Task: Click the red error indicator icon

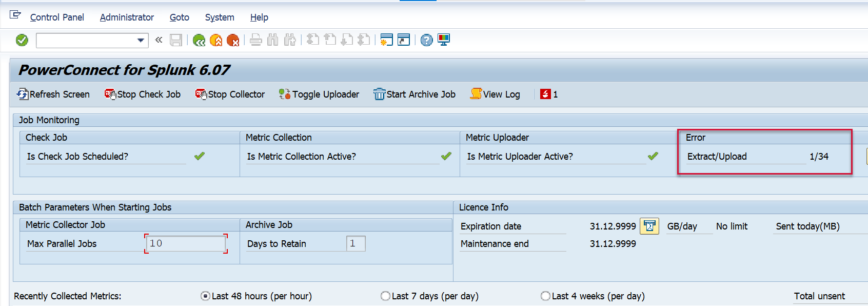Action: [x=545, y=94]
